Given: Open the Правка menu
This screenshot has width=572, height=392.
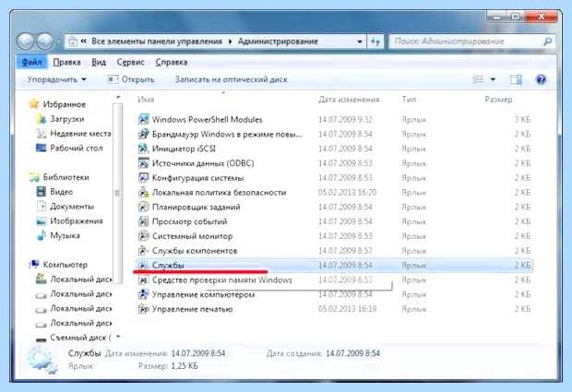Looking at the screenshot, I should [x=66, y=63].
